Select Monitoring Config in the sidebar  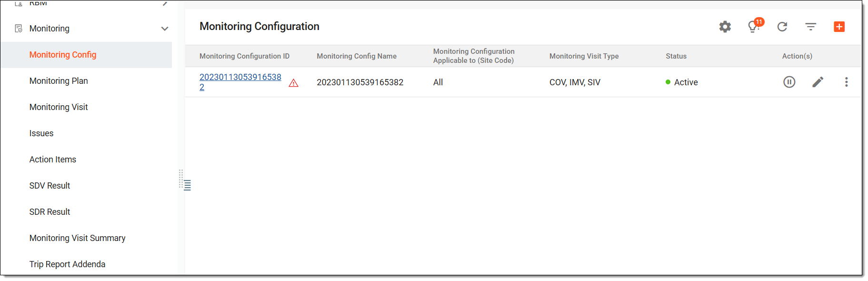click(x=63, y=55)
